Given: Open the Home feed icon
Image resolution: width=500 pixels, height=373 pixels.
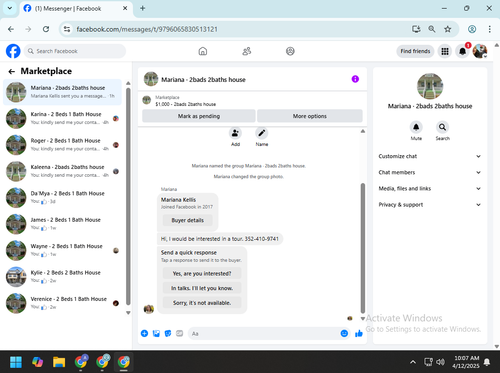Looking at the screenshot, I should 203,51.
